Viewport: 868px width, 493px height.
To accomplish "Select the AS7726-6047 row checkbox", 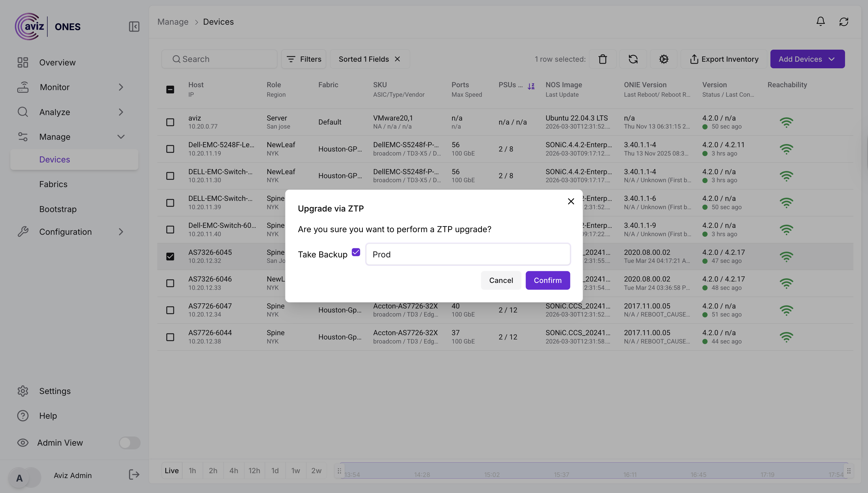I will (170, 310).
